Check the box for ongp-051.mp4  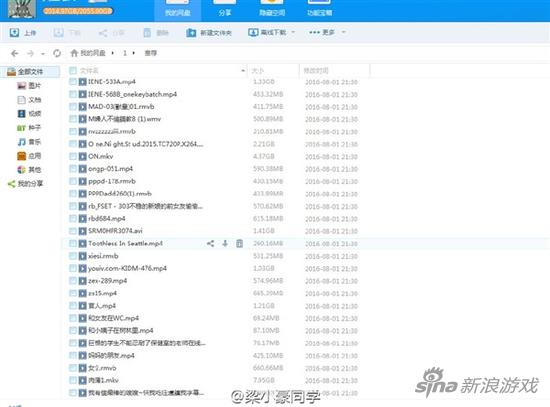(73, 169)
